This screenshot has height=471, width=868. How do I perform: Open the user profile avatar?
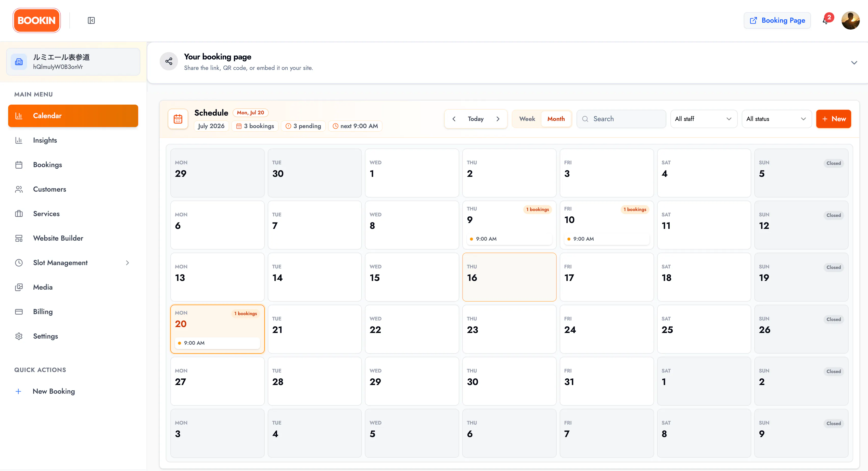[850, 21]
